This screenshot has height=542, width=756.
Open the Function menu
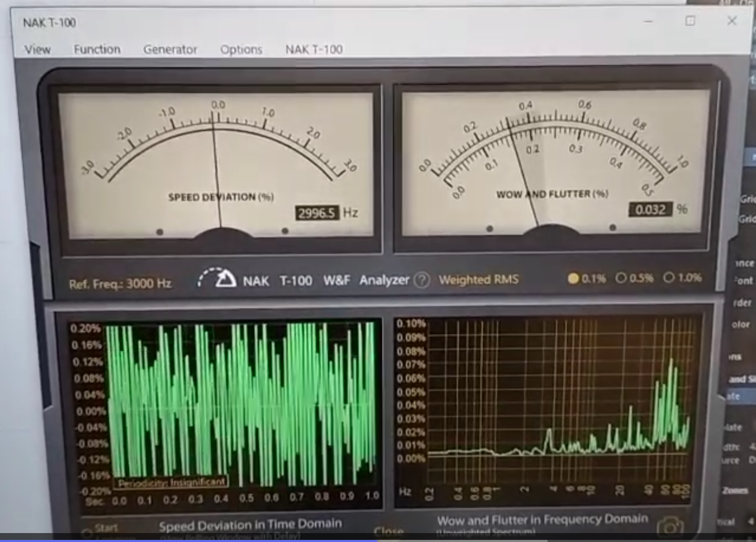pyautogui.click(x=97, y=49)
